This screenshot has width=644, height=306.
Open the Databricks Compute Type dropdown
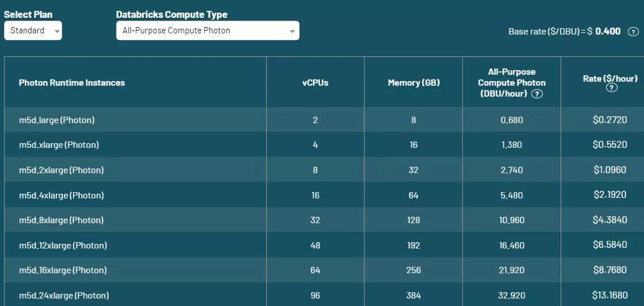[208, 30]
